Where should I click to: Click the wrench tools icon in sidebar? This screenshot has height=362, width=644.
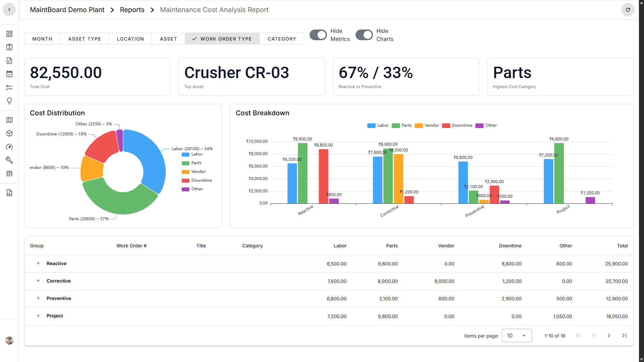coord(9,160)
